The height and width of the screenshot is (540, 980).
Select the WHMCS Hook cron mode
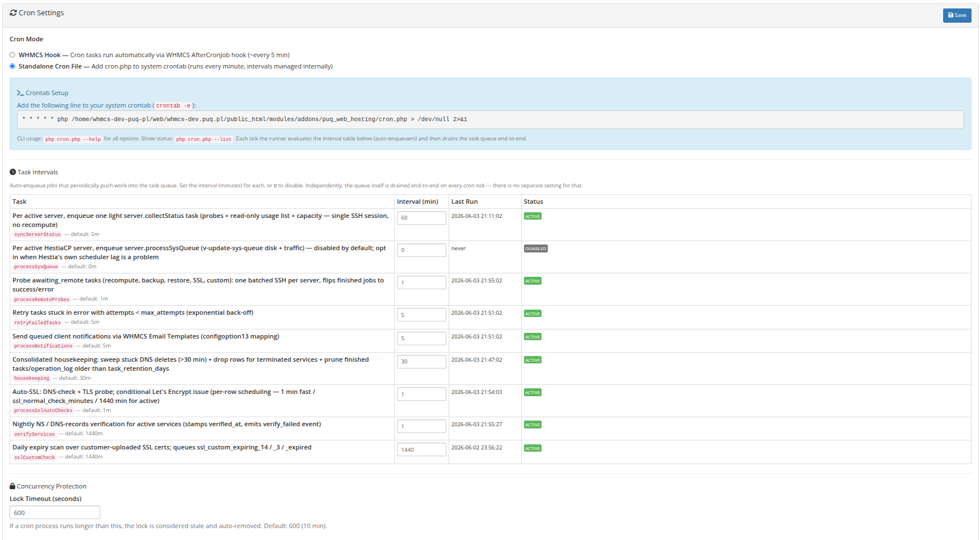[x=12, y=55]
